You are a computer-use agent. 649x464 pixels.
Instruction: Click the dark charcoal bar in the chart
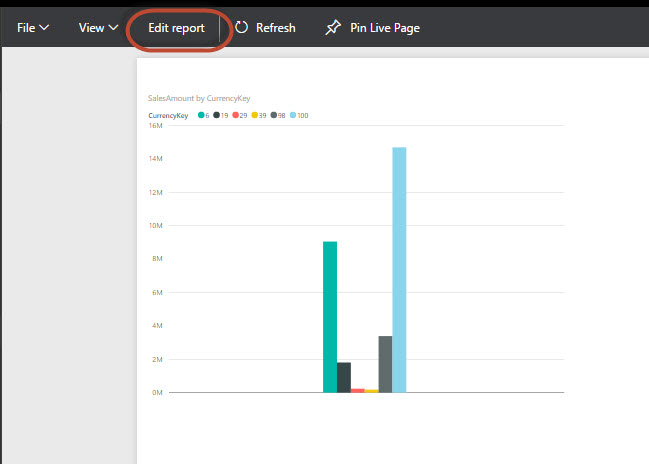(x=344, y=377)
